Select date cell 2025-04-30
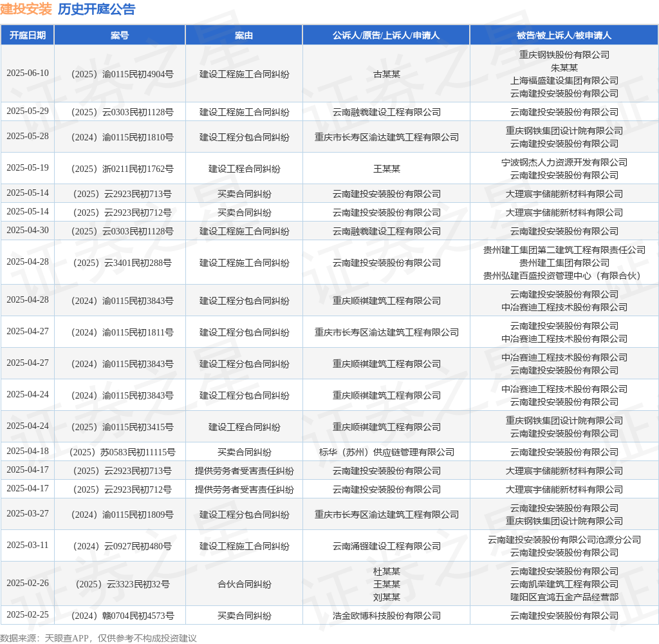 point(28,230)
